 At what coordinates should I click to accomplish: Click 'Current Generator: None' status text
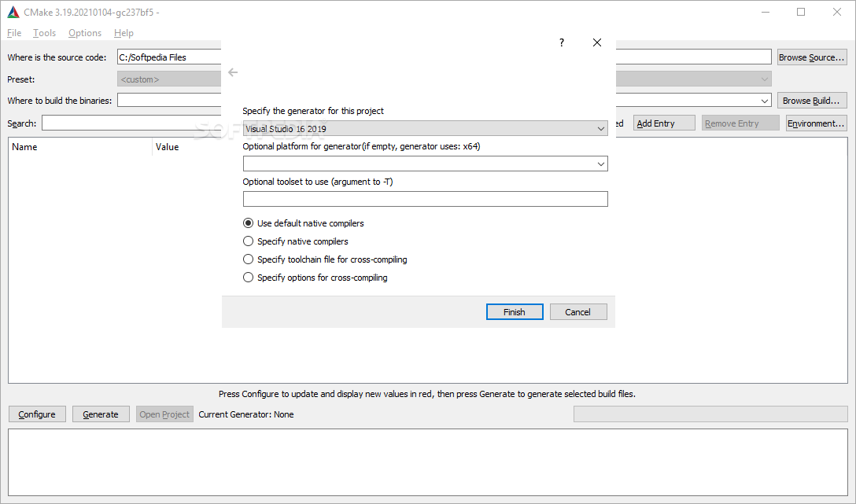(x=246, y=414)
